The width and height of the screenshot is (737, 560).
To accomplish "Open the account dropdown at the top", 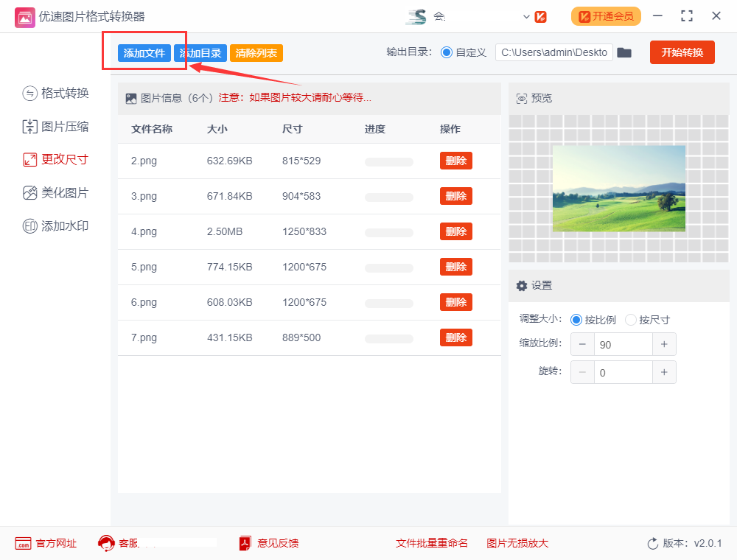I will coord(526,16).
